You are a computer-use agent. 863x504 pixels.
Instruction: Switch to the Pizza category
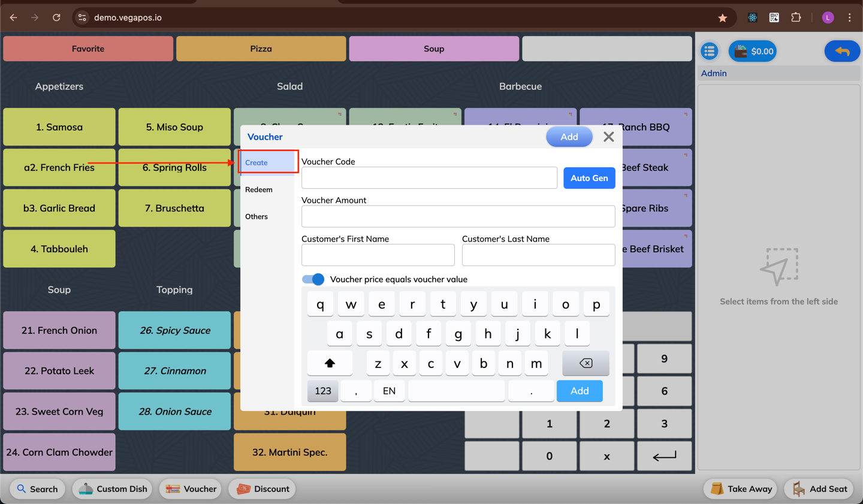261,49
